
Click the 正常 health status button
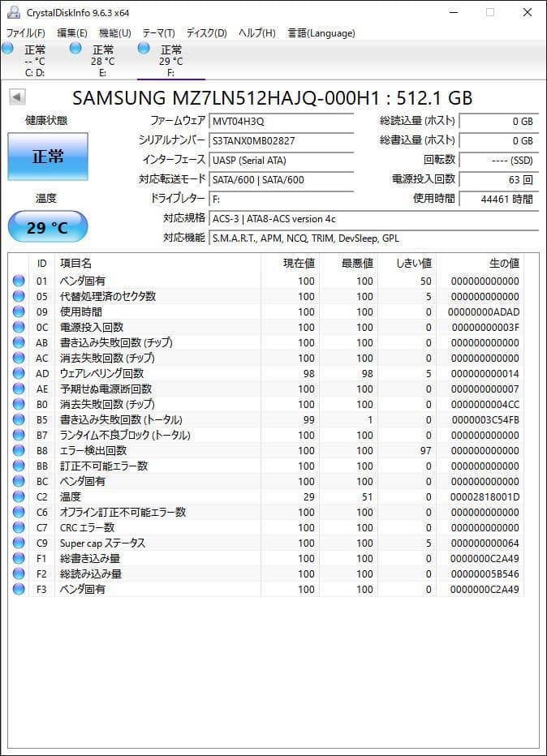click(x=48, y=157)
